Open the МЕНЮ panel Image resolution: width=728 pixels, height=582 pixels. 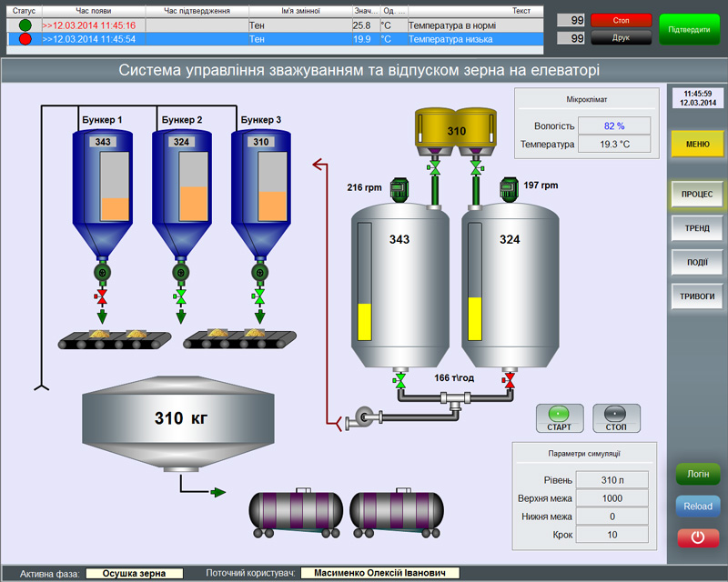(x=697, y=144)
